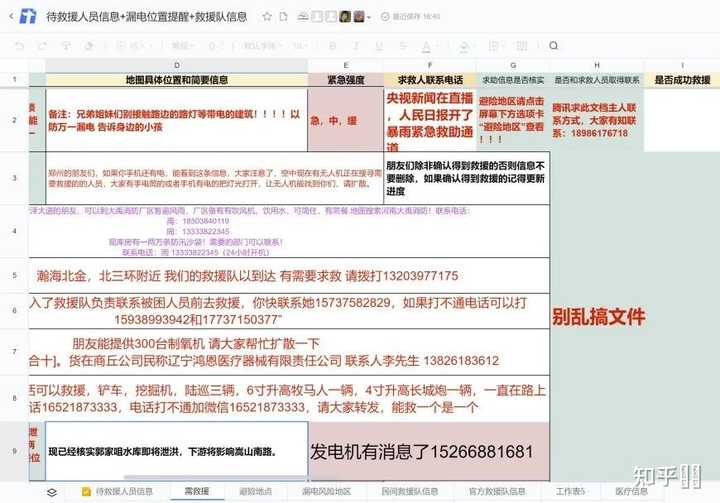720x503 pixels.
Task: Select the column D header
Action: pyautogui.click(x=177, y=65)
